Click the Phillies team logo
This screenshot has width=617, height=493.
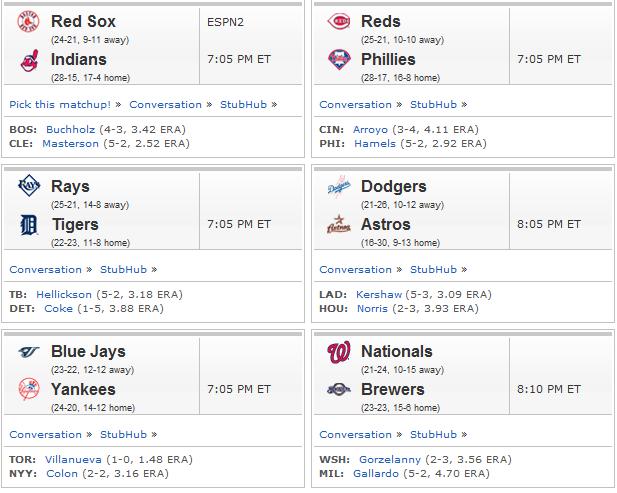tap(339, 59)
